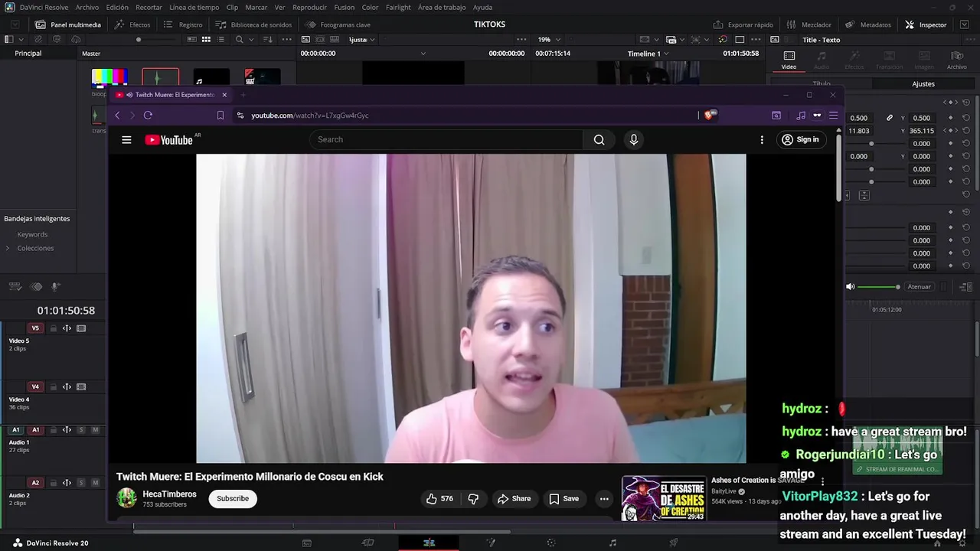Reset the position row with its reset arrow
Image resolution: width=980 pixels, height=551 pixels.
click(966, 131)
